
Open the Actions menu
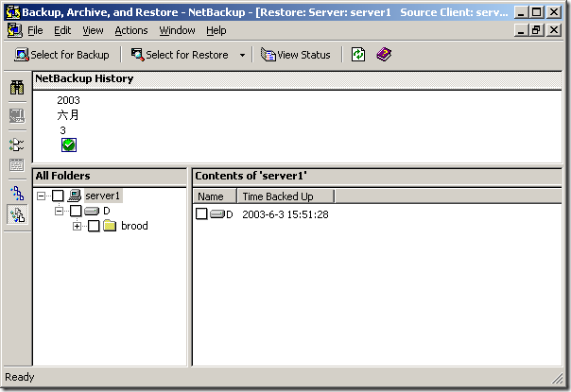click(x=131, y=30)
